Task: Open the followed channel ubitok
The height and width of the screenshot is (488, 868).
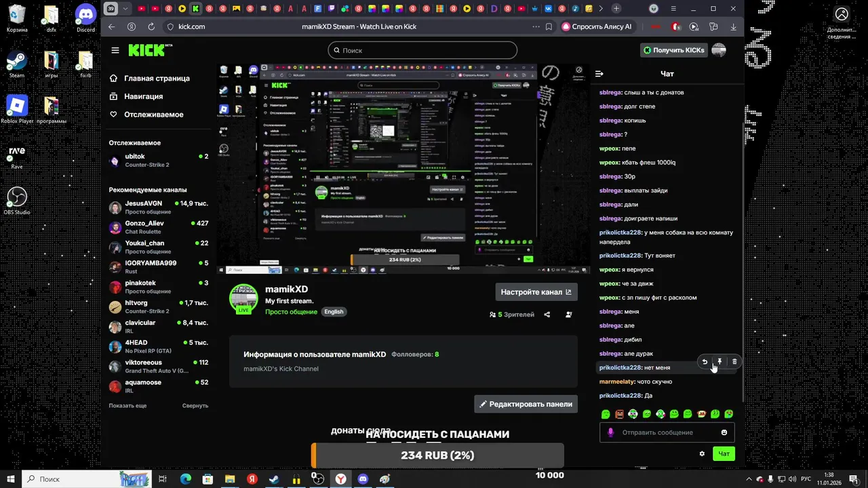Action: [x=159, y=161]
